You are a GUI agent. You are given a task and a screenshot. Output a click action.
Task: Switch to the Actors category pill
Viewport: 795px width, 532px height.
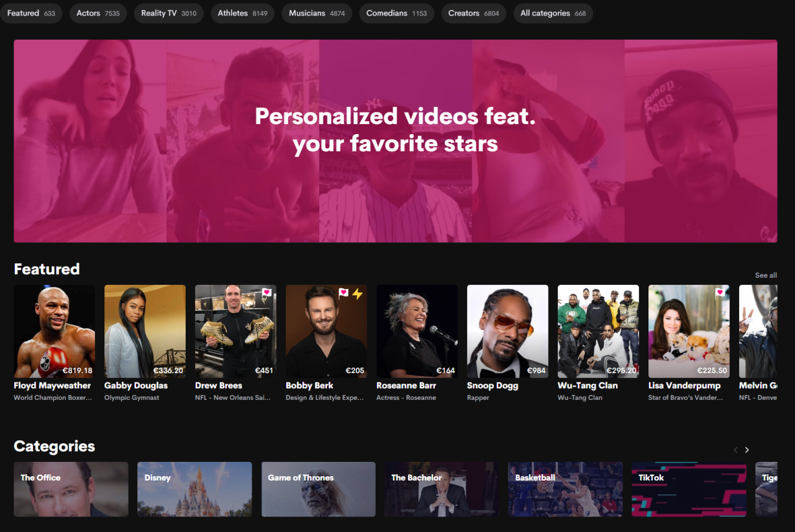tap(98, 13)
